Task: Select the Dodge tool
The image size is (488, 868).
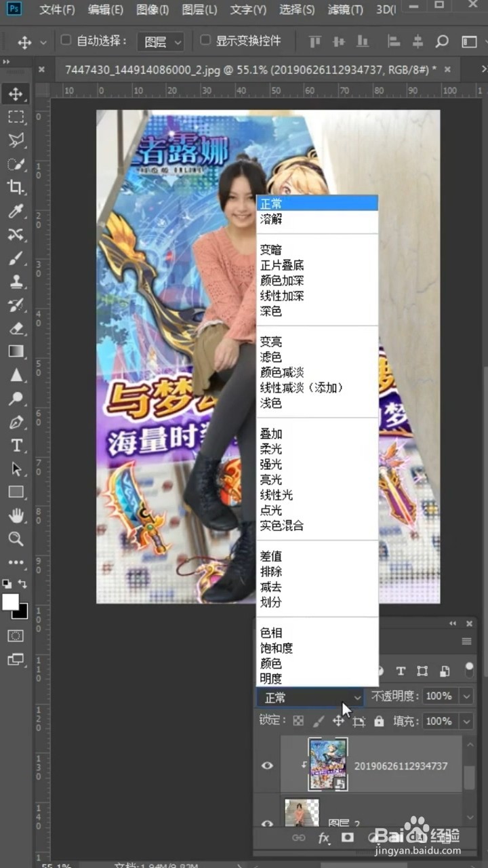Action: pyautogui.click(x=16, y=399)
